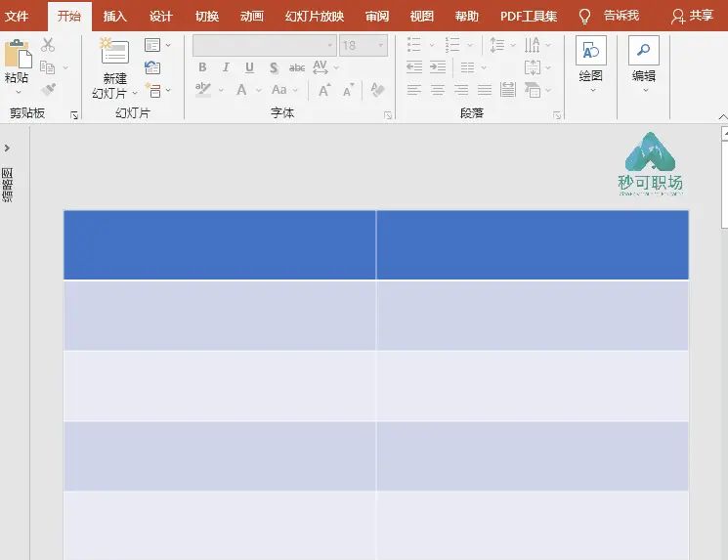This screenshot has height=560, width=728.
Task: Expand the Paste options arrow
Action: pos(18,92)
